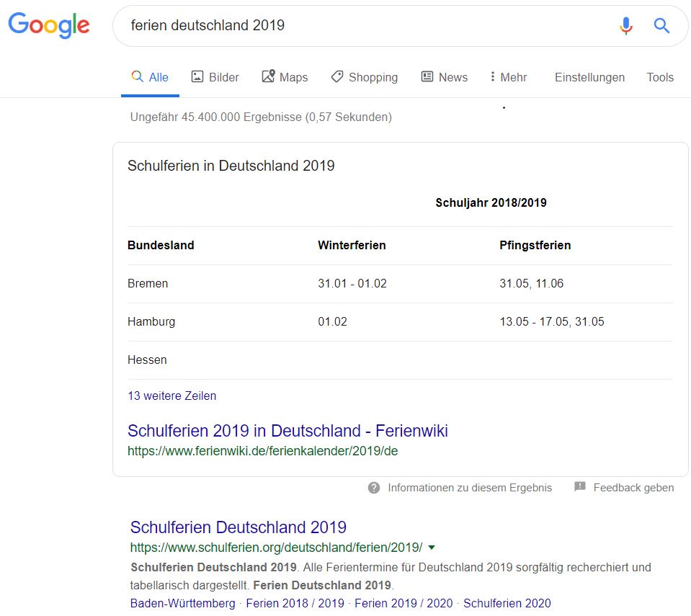The height and width of the screenshot is (616, 691).
Task: Click the Feedback geben link
Action: [x=633, y=488]
